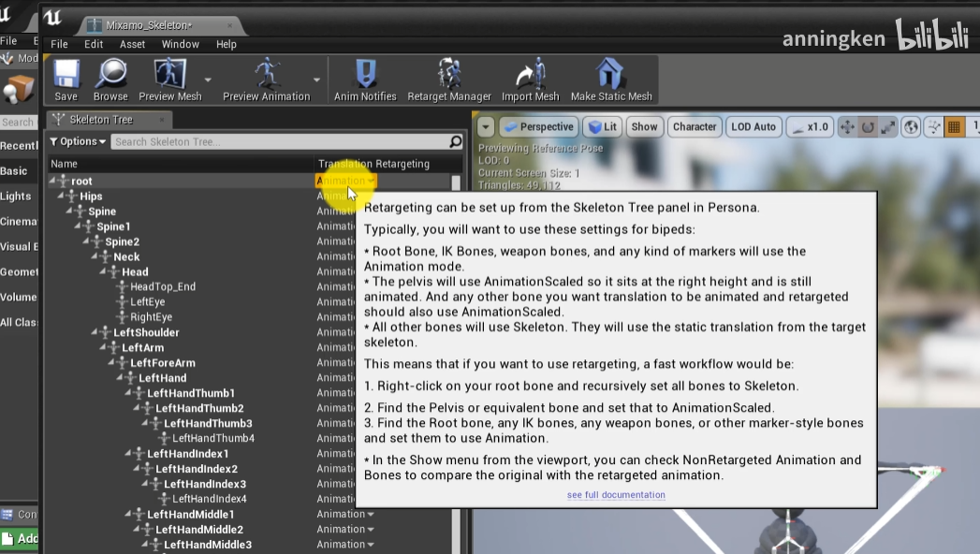This screenshot has width=980, height=554.
Task: Open the Help menu
Action: [227, 44]
